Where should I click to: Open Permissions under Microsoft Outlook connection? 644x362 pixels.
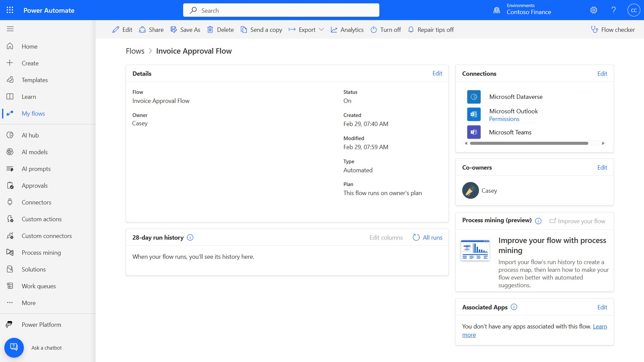pyautogui.click(x=504, y=119)
